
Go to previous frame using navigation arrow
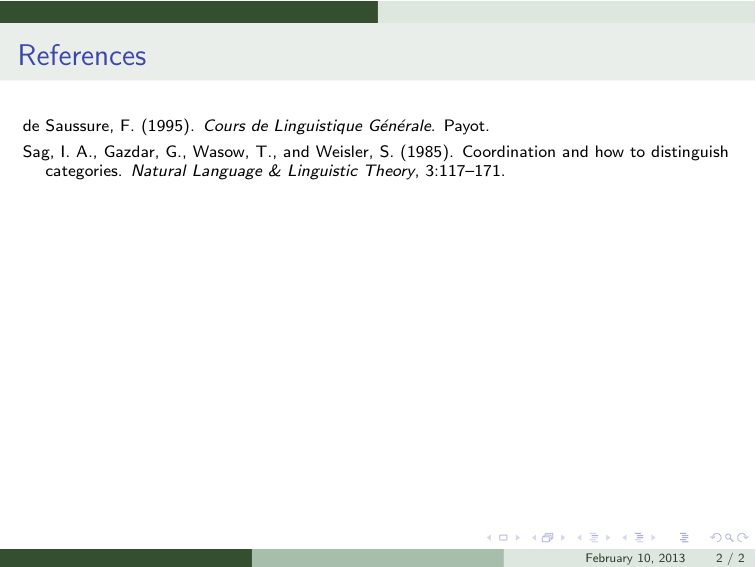[x=534, y=538]
